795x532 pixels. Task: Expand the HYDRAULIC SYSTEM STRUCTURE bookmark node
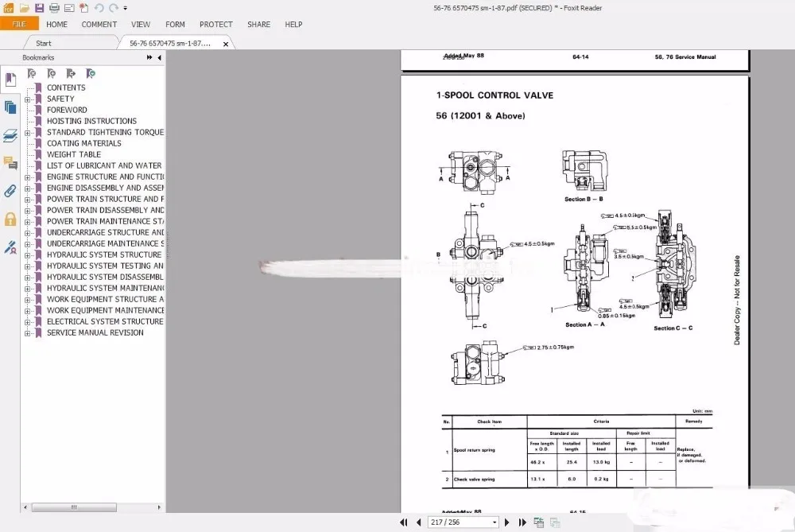27,255
